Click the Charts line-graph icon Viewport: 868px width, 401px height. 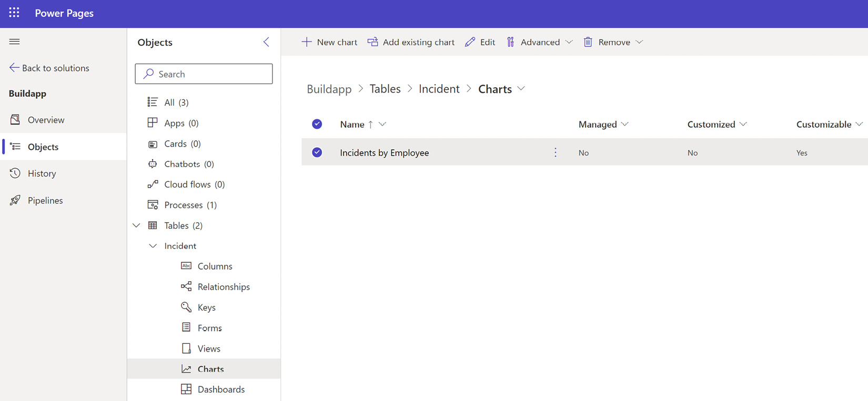coord(186,368)
